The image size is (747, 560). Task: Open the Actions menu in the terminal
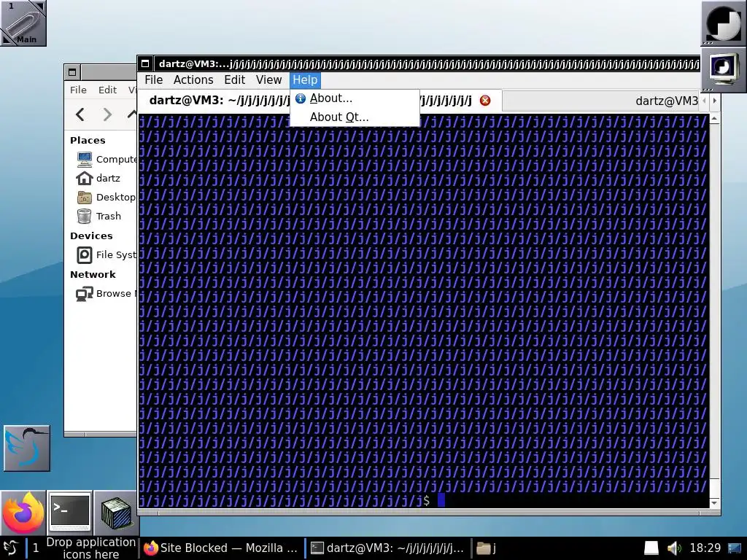click(193, 80)
